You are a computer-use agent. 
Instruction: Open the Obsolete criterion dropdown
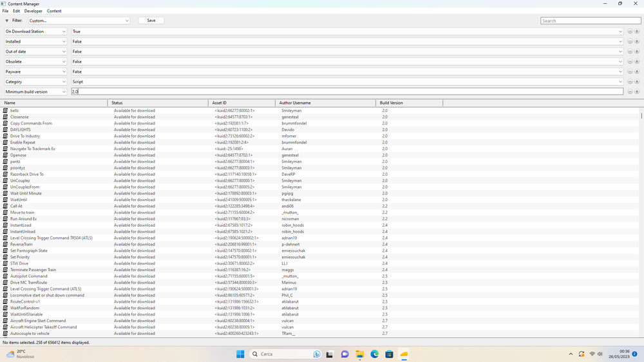[x=35, y=62]
